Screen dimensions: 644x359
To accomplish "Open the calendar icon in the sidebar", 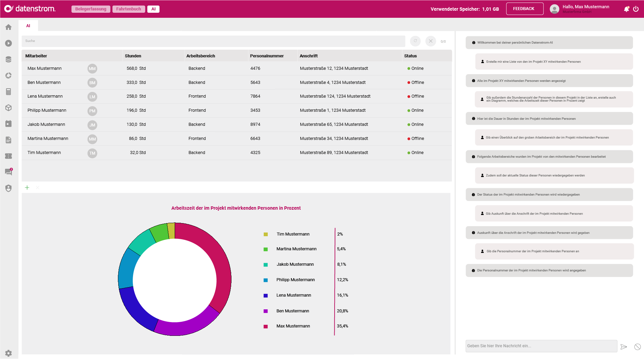I will coord(8,124).
